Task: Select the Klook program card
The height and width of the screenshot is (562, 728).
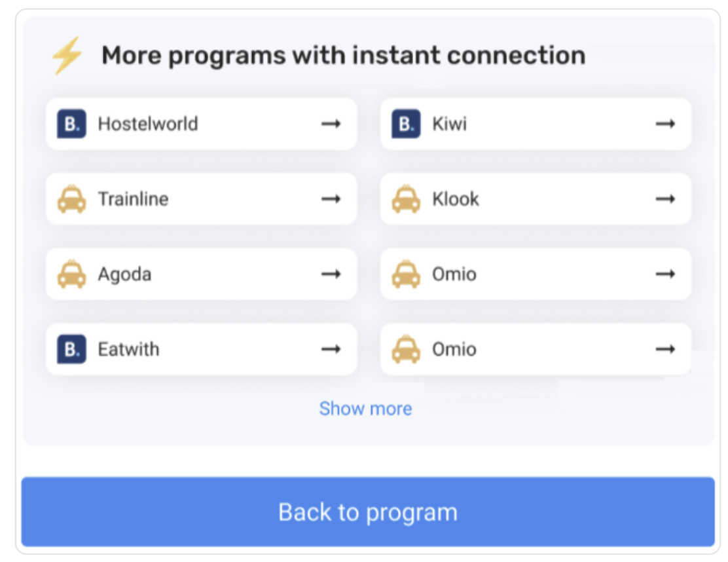Action: 535,199
